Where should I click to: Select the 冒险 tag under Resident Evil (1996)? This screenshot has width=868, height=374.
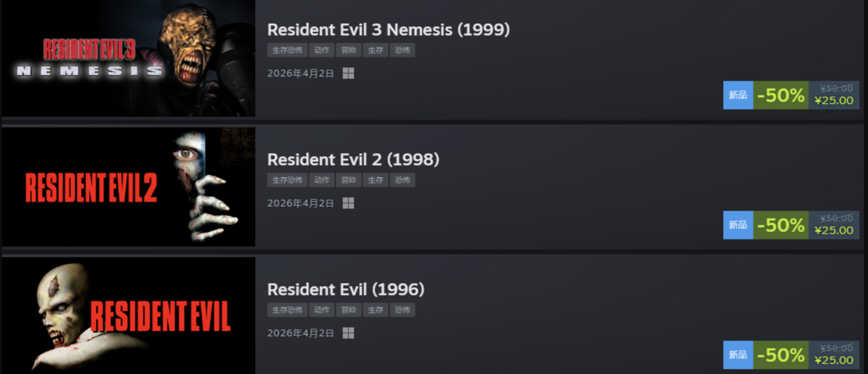pyautogui.click(x=348, y=310)
